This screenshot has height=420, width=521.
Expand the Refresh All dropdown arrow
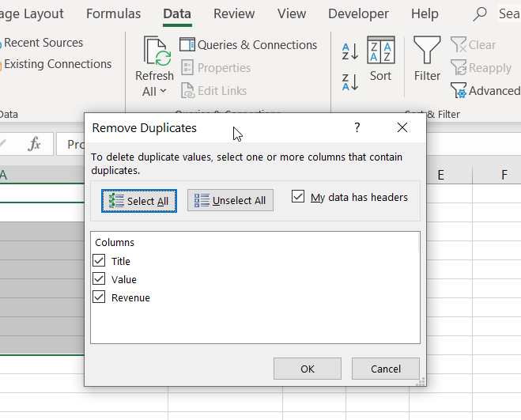pyautogui.click(x=163, y=92)
